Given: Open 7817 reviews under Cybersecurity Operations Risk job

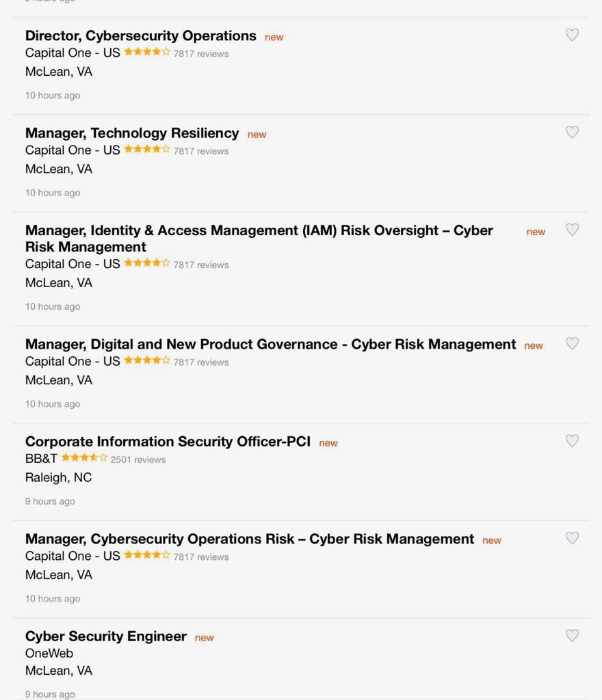Looking at the screenshot, I should pyautogui.click(x=201, y=556).
